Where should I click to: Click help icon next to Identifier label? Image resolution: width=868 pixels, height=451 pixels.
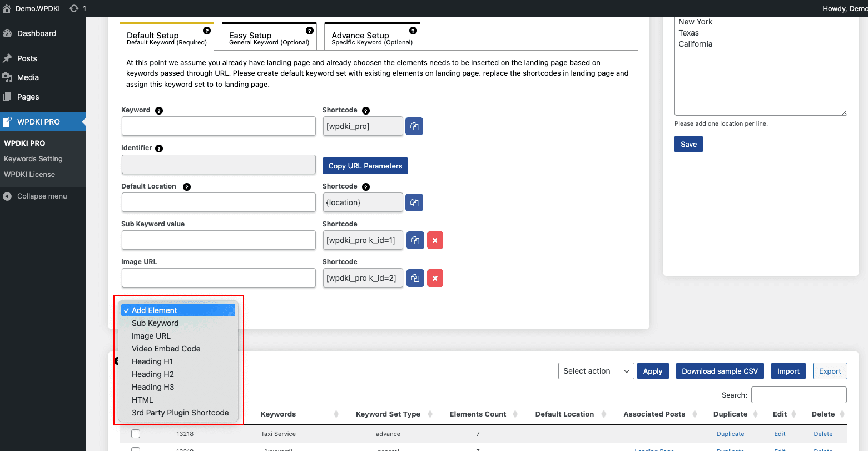pyautogui.click(x=159, y=148)
